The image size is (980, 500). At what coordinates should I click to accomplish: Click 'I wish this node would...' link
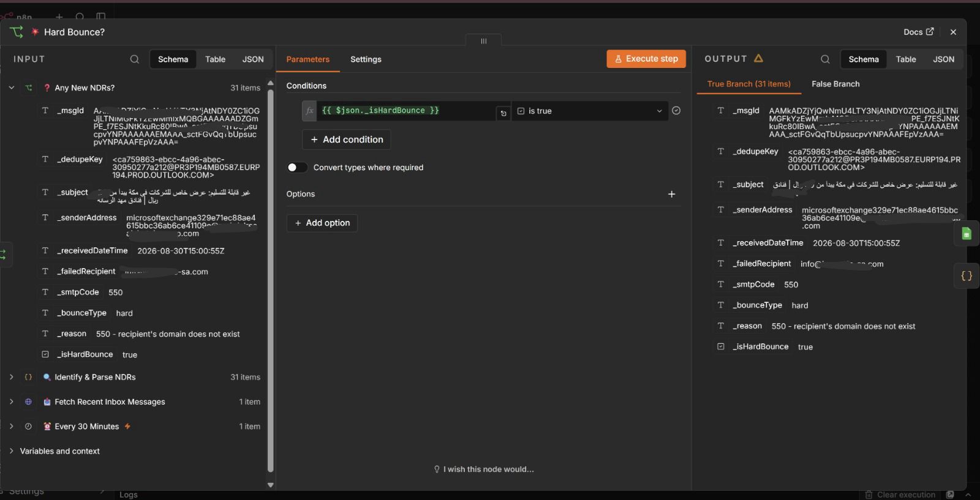tap(484, 469)
